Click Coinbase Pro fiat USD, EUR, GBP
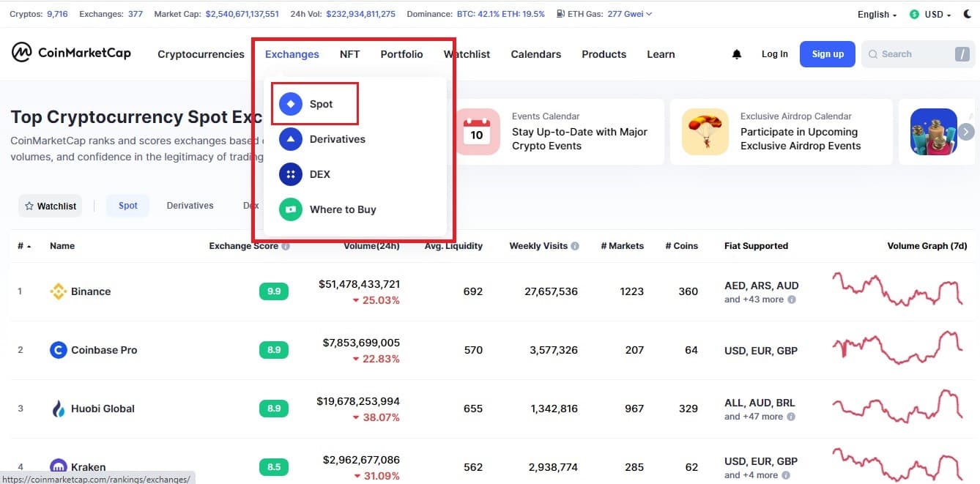 761,351
